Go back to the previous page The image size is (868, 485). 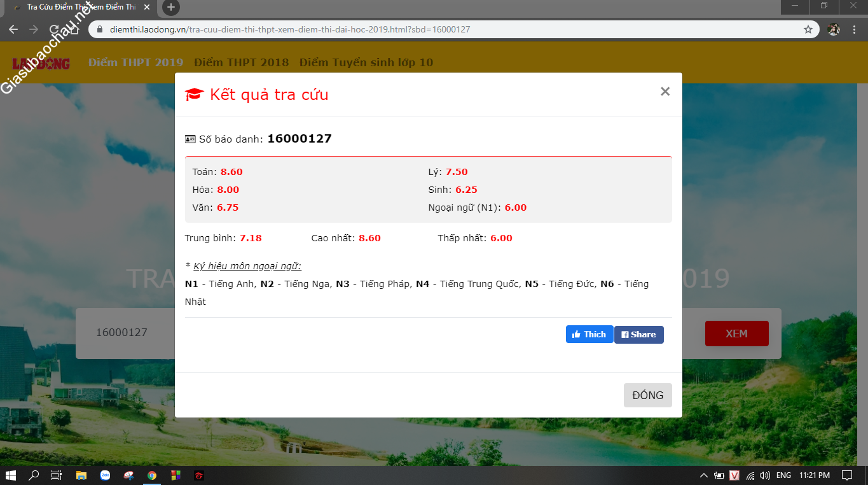coord(13,29)
